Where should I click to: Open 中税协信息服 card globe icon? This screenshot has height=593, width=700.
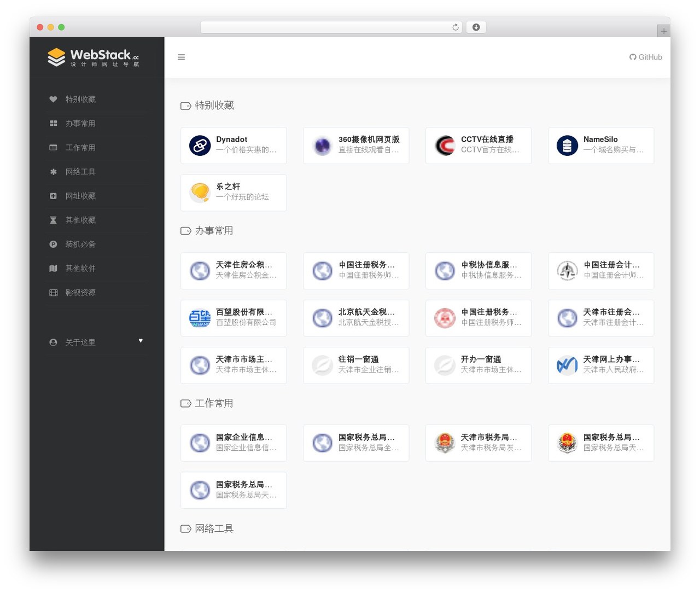[445, 271]
